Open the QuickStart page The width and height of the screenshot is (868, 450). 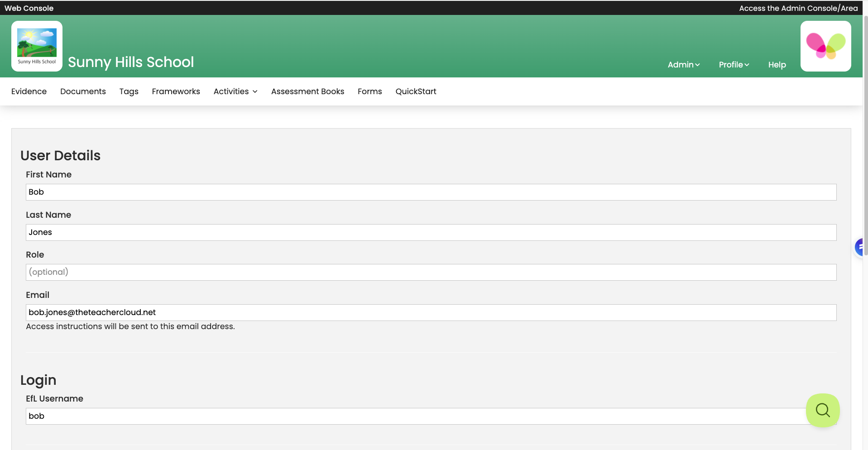(416, 91)
